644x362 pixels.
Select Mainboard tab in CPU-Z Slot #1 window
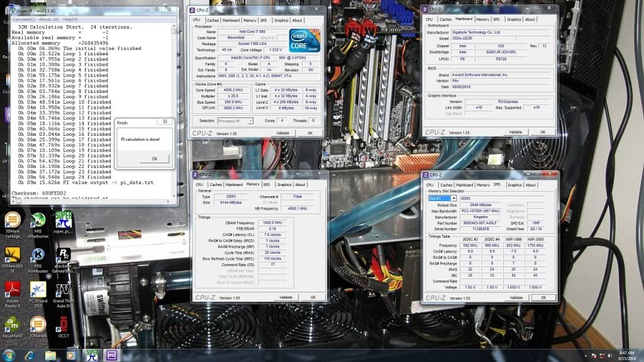click(465, 185)
